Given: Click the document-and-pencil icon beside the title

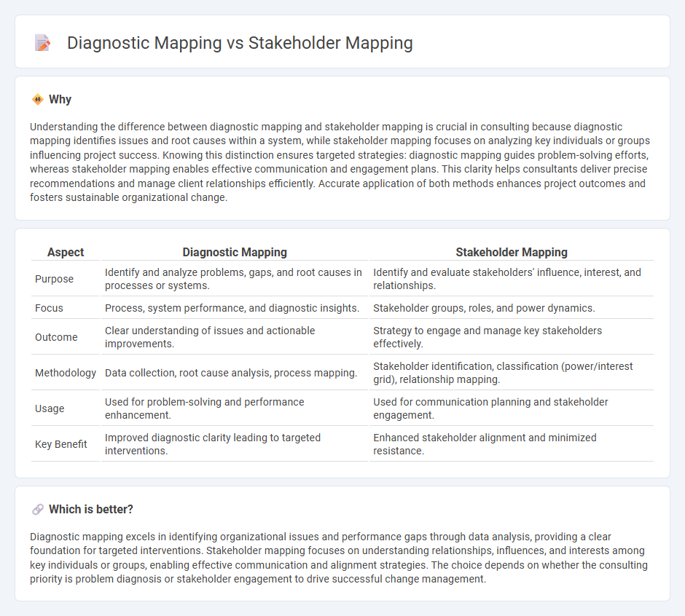Looking at the screenshot, I should pos(42,43).
